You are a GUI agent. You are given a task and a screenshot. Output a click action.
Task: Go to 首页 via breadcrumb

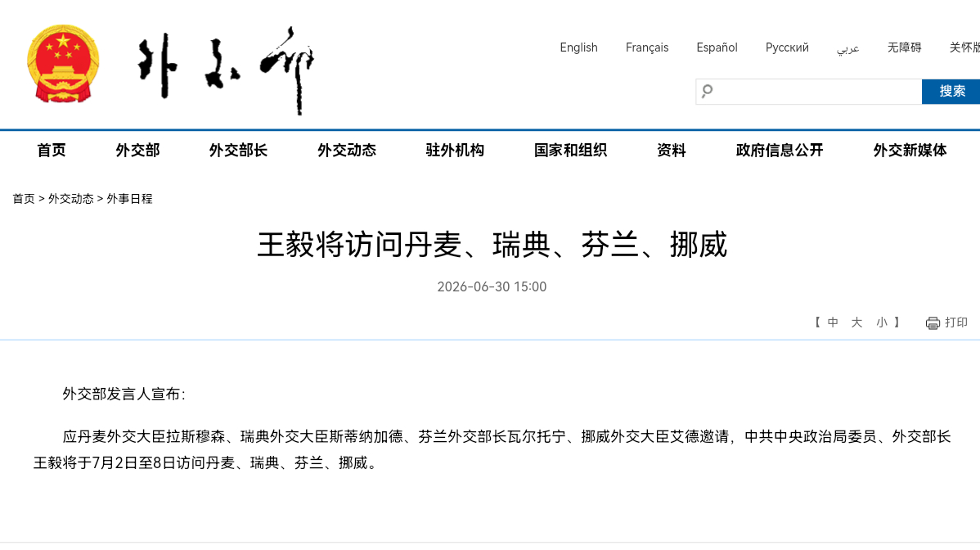[24, 199]
